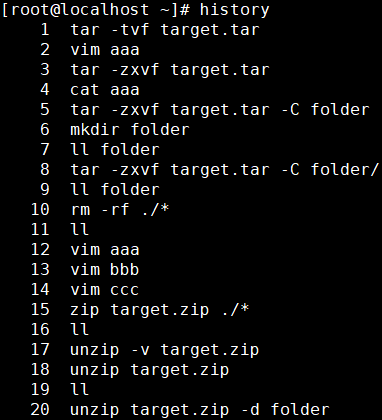Viewport: 382px width, 420px height.
Task: Click vim aaa on line 12
Action: point(105,250)
